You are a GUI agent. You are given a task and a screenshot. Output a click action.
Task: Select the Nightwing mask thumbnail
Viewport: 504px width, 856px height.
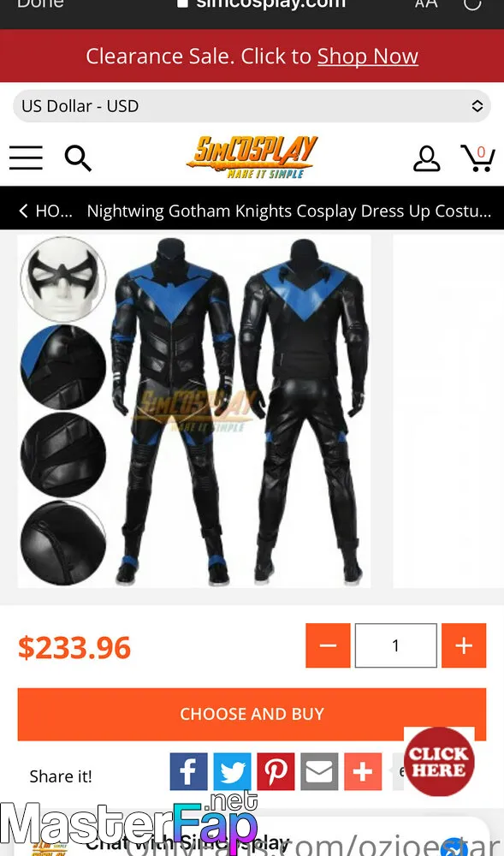[63, 279]
